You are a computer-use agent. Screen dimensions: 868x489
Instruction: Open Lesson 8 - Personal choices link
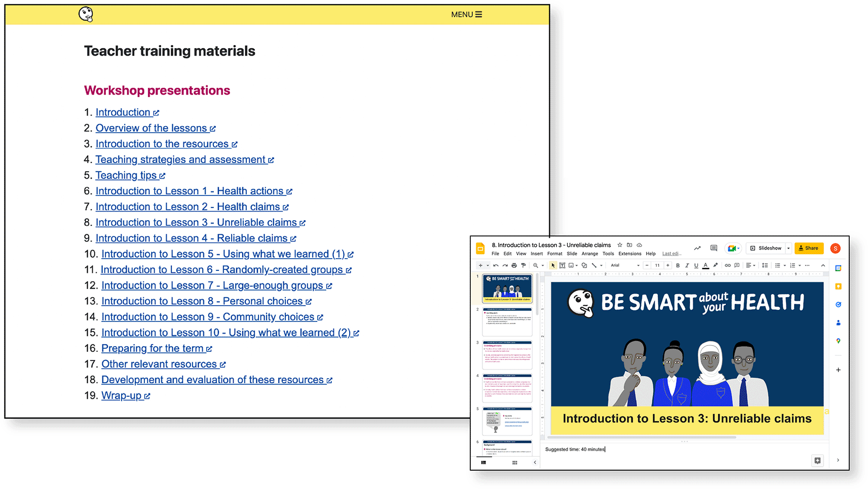(x=206, y=301)
